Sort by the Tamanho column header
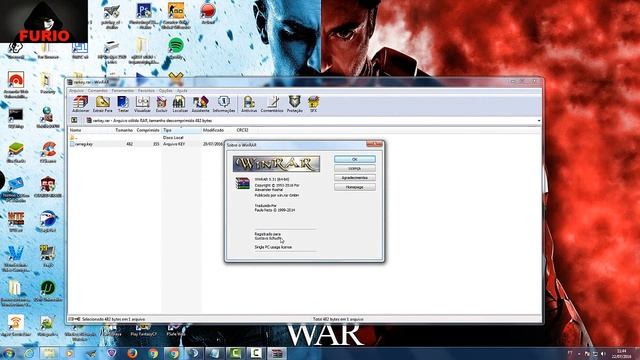Viewport: 640px width, 360px height. [x=124, y=130]
